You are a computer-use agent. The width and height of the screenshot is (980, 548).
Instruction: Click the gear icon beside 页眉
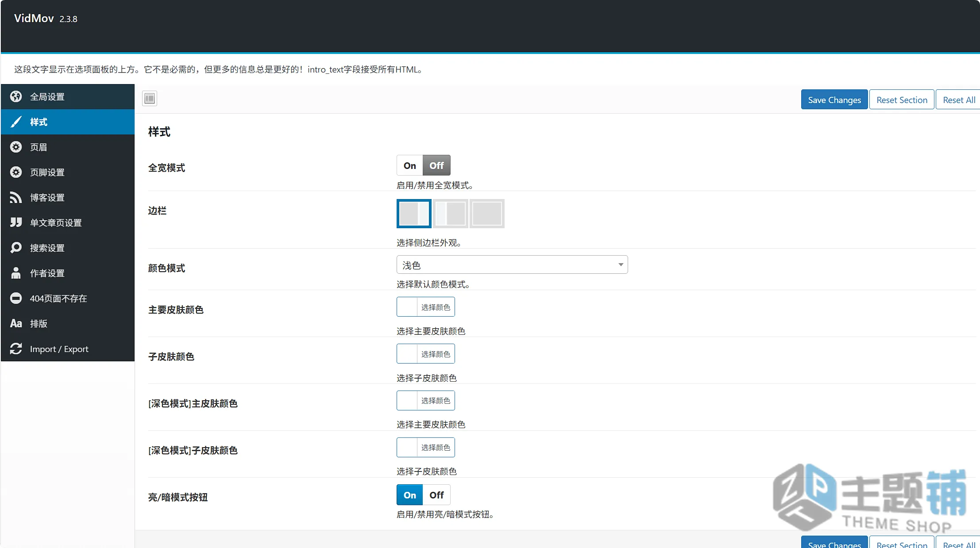coord(16,147)
